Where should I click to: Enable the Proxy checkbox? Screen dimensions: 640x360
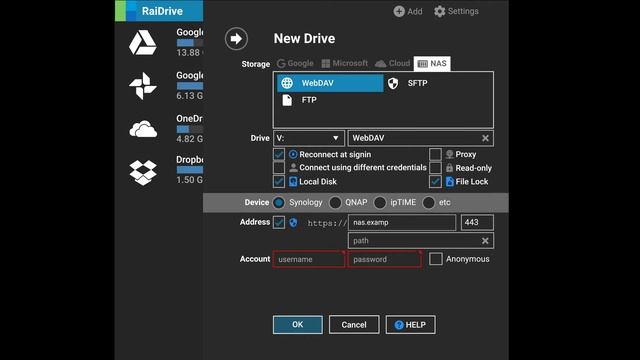click(x=435, y=154)
